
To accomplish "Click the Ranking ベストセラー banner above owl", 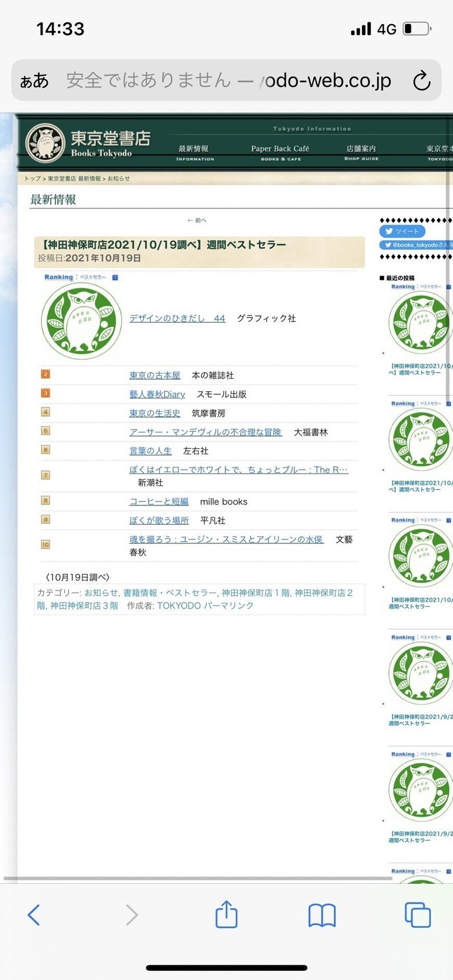I will coord(81,277).
